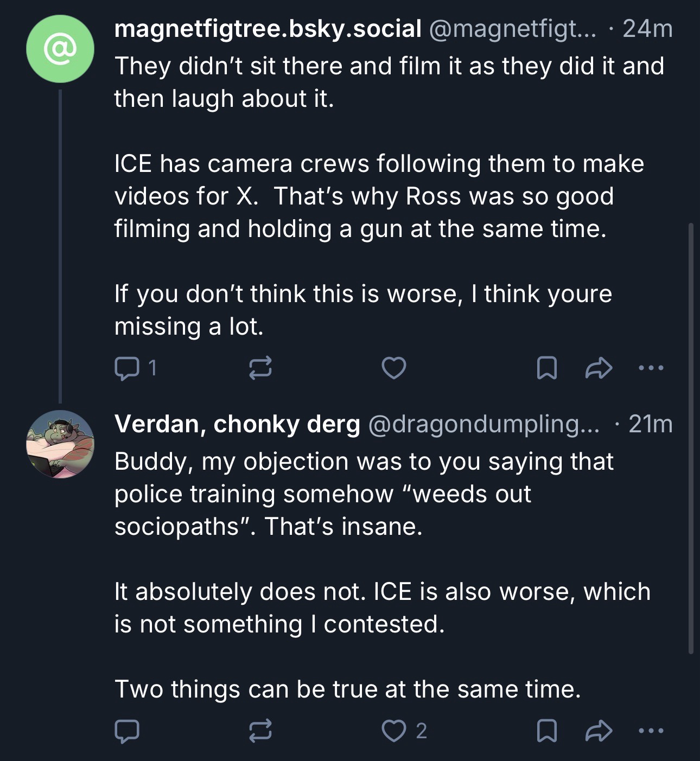Bookmark magnetfigtree's post
Image resolution: width=700 pixels, height=761 pixels.
(x=546, y=369)
